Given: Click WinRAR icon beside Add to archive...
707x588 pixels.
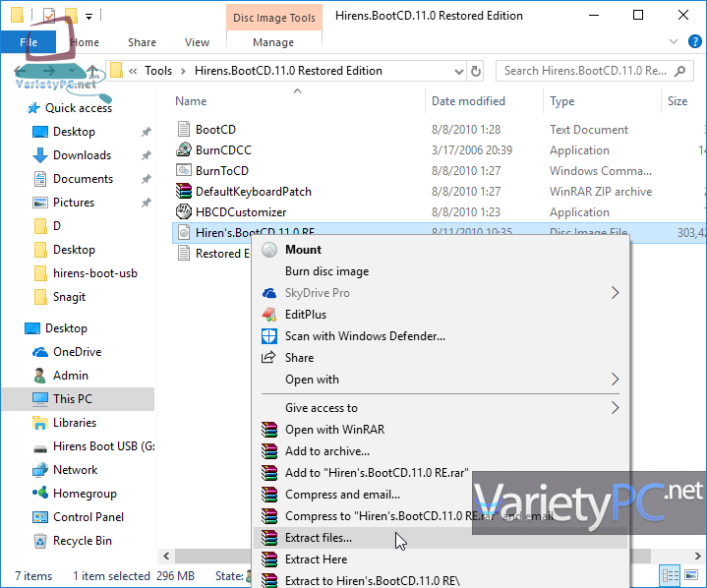Looking at the screenshot, I should pos(269,451).
